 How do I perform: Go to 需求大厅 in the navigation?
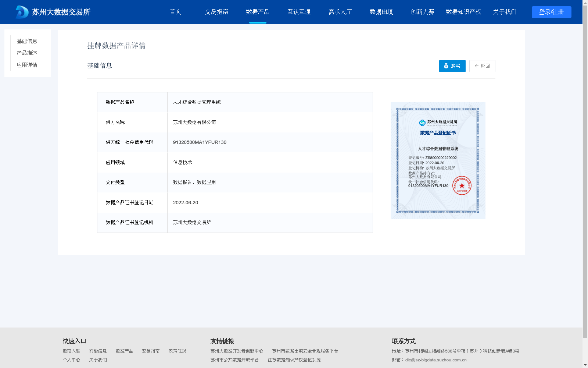(x=340, y=12)
